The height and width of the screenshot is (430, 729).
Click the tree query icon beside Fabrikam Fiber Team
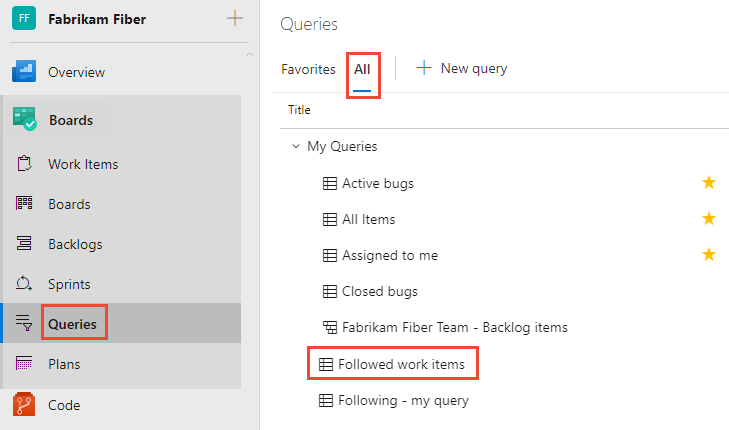[330, 327]
